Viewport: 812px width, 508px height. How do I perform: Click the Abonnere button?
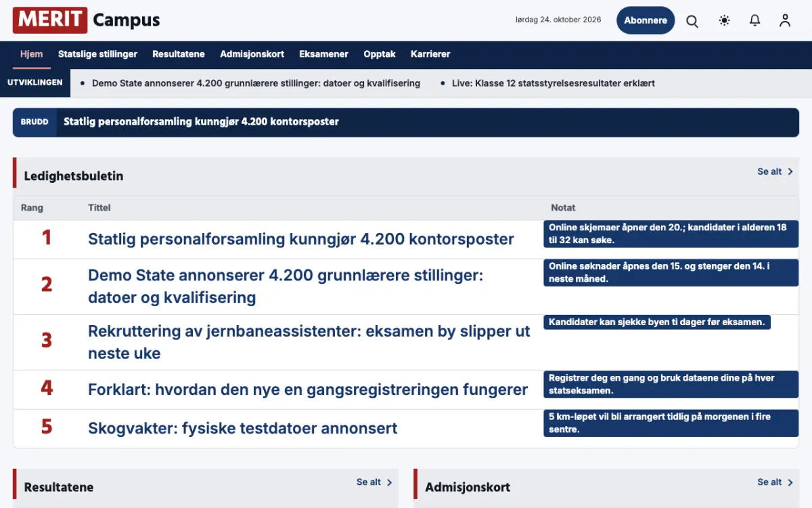tap(646, 20)
